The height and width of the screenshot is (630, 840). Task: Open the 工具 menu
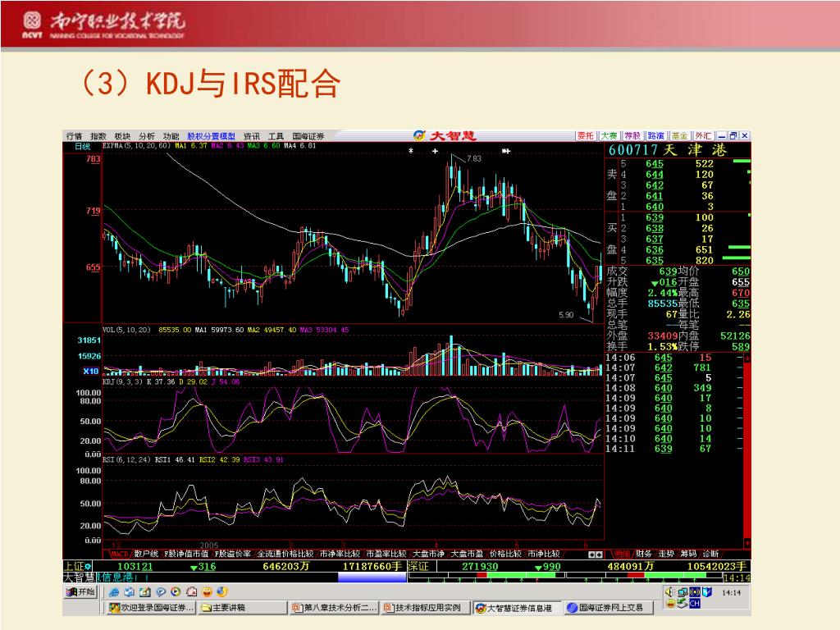pyautogui.click(x=276, y=136)
